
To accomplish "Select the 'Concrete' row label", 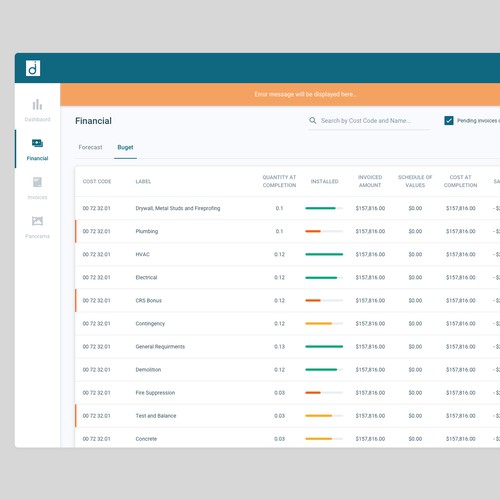I will 146,439.
